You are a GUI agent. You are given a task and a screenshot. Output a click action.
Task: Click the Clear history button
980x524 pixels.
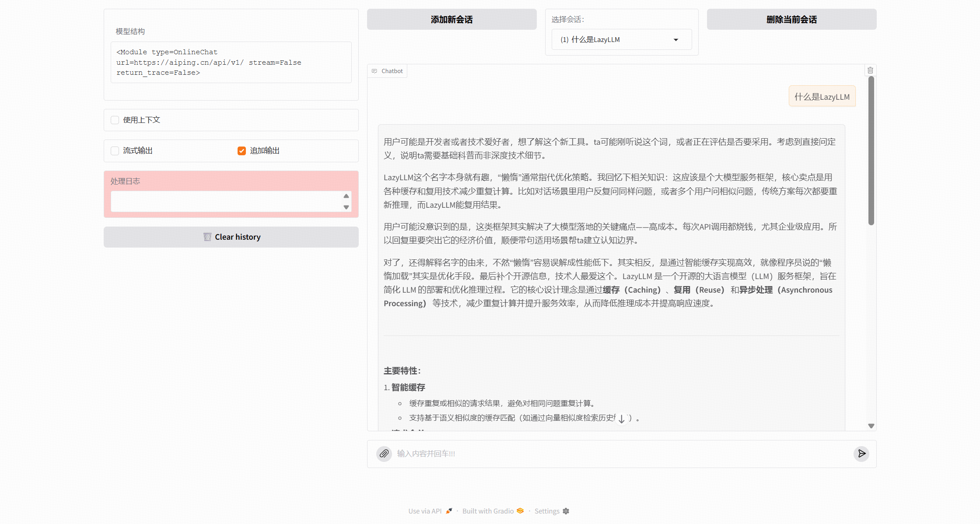231,237
